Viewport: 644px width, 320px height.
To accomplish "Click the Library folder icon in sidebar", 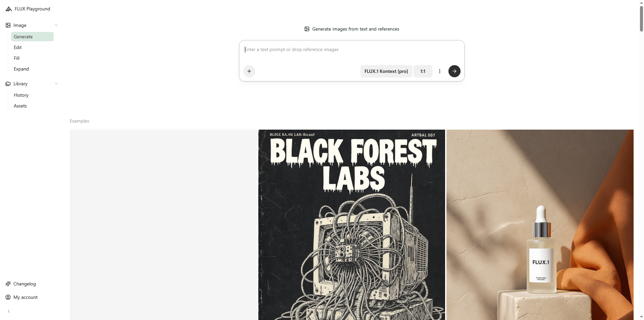I will pos(8,84).
